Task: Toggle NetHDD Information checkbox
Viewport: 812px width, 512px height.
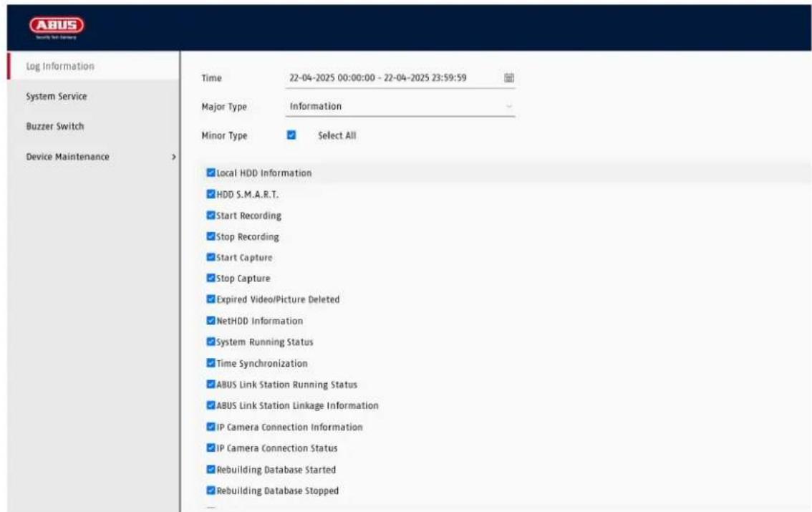Action: point(211,321)
